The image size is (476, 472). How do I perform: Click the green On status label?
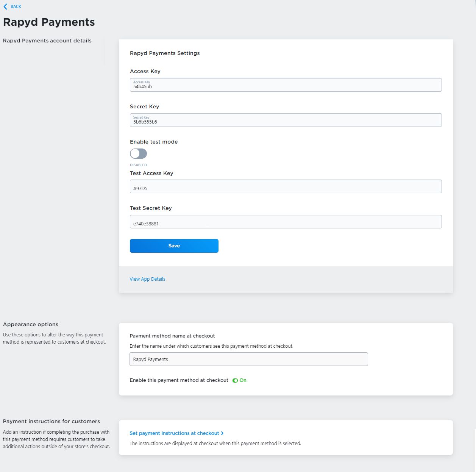[x=243, y=380]
